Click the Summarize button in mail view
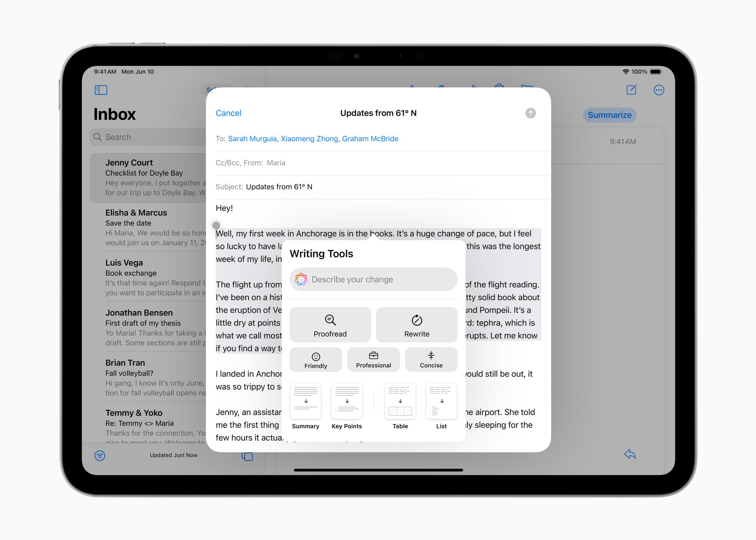The width and height of the screenshot is (756, 540). point(610,115)
